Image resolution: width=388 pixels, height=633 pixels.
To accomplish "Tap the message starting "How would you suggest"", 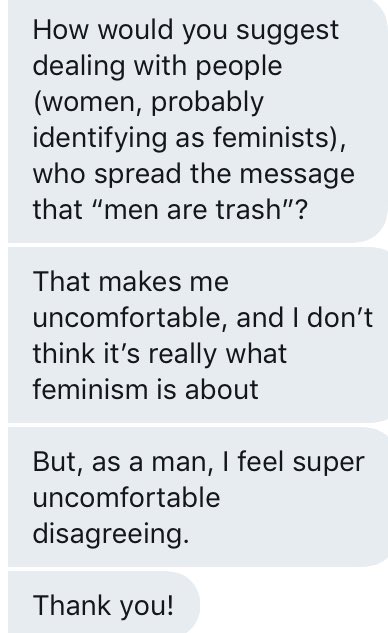I will [198, 121].
